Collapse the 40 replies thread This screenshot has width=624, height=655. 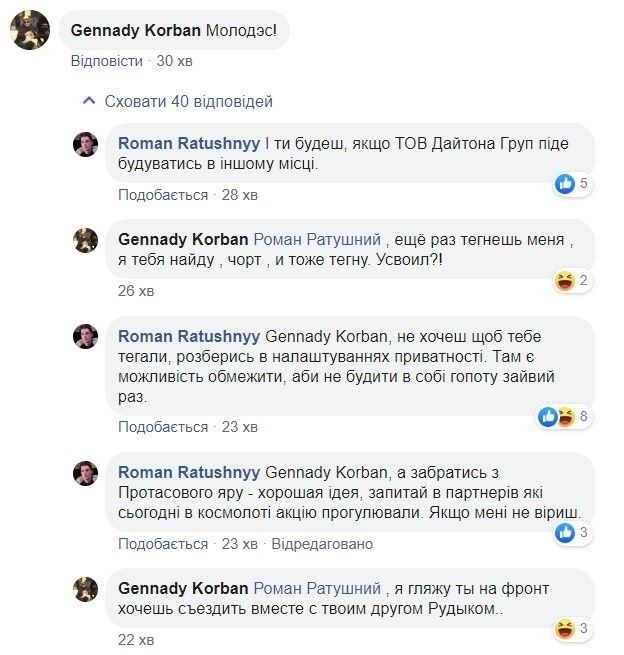pyautogui.click(x=188, y=101)
